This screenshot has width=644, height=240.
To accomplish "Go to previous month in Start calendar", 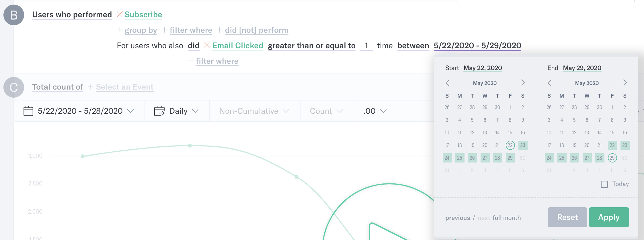I will (x=447, y=83).
